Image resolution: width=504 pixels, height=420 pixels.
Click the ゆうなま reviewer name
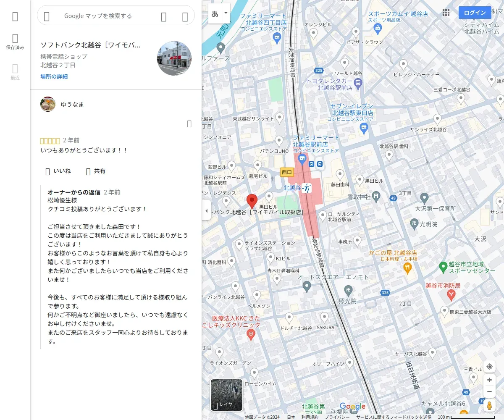pyautogui.click(x=72, y=104)
